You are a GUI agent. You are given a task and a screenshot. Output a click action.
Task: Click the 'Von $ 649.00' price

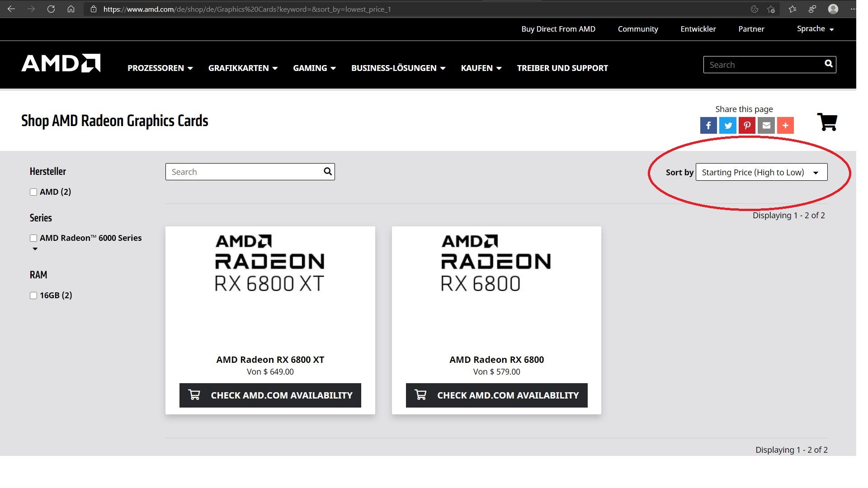click(270, 372)
